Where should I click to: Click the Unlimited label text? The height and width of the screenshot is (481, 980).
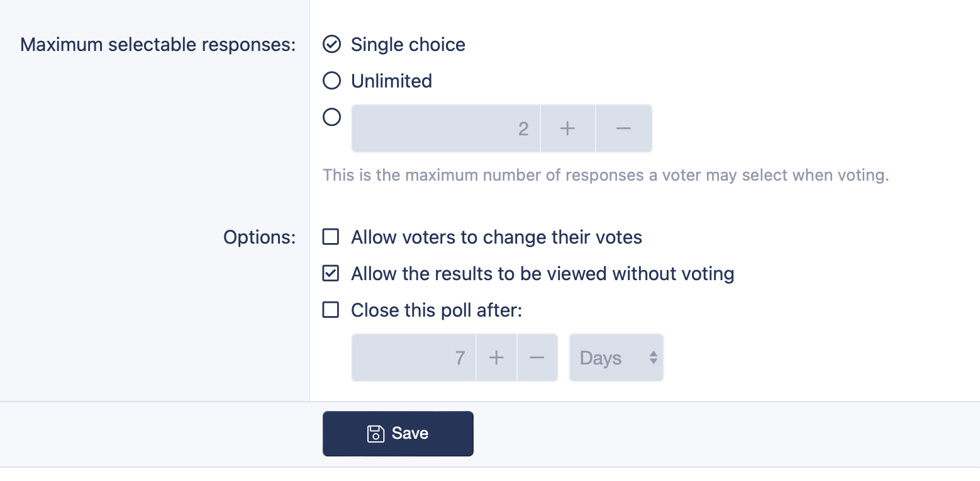click(x=391, y=81)
